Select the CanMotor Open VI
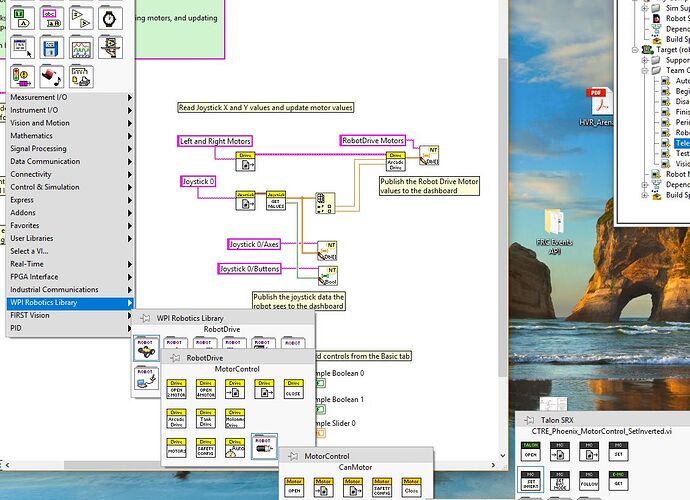The image size is (690, 500). 294,488
